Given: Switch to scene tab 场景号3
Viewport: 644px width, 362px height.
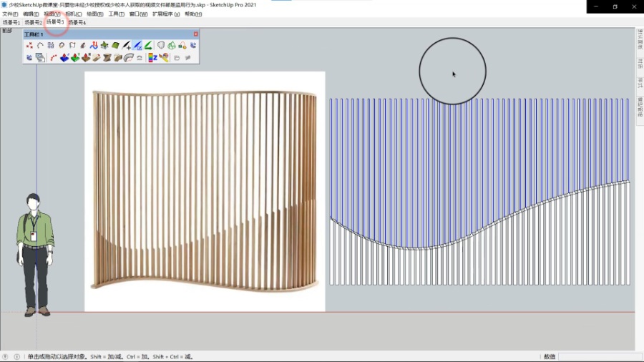Looking at the screenshot, I should pyautogui.click(x=55, y=22).
